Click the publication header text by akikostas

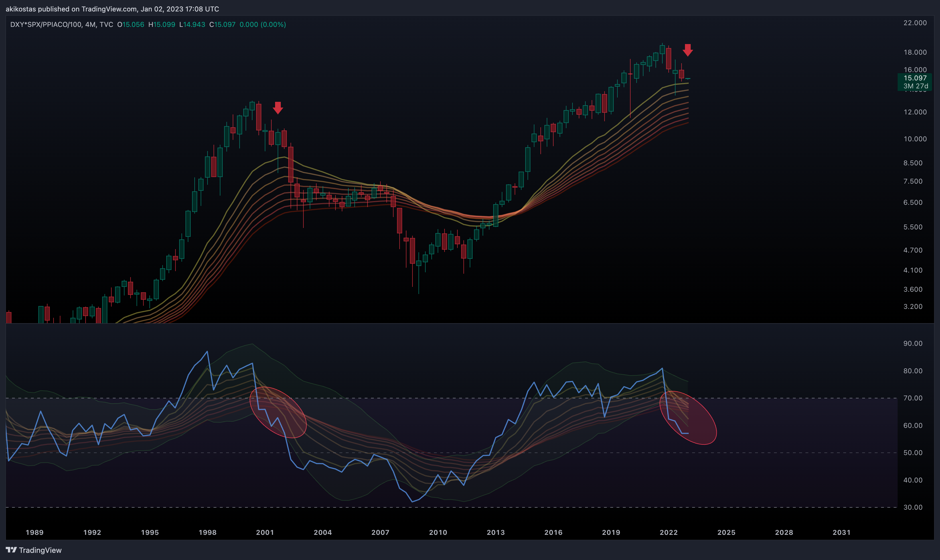pos(112,9)
